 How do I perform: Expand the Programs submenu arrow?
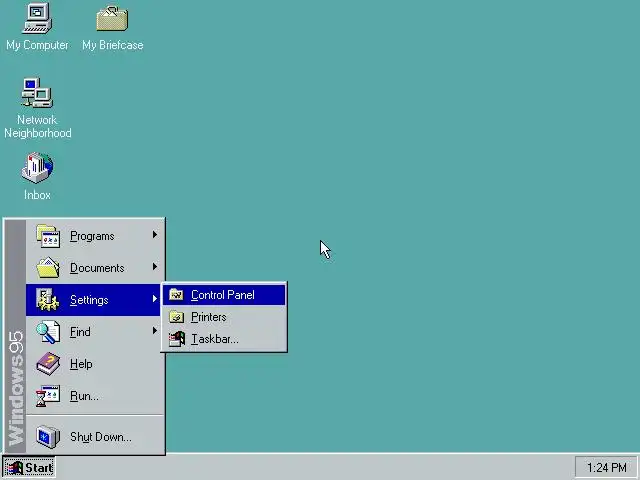click(x=155, y=235)
